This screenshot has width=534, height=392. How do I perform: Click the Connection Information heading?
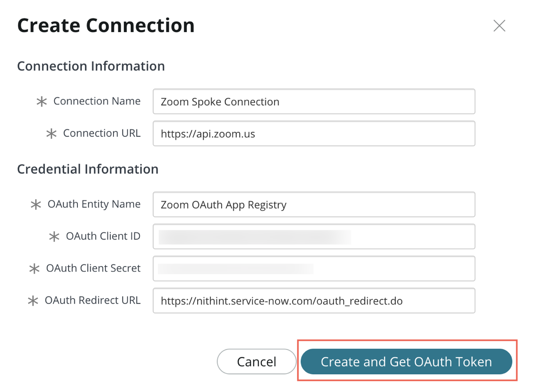click(x=91, y=66)
